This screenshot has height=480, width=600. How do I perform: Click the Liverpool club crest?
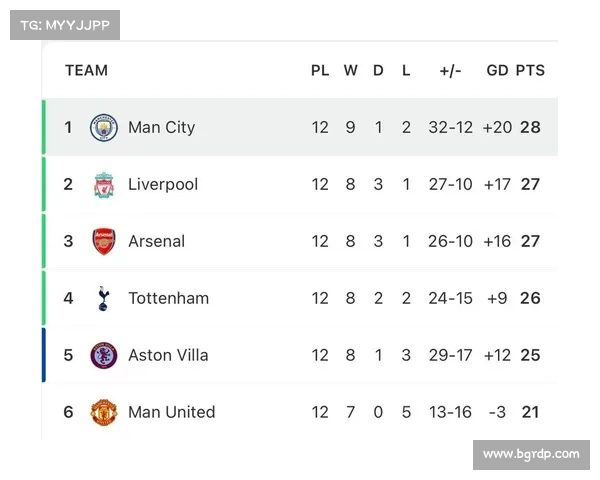click(104, 184)
